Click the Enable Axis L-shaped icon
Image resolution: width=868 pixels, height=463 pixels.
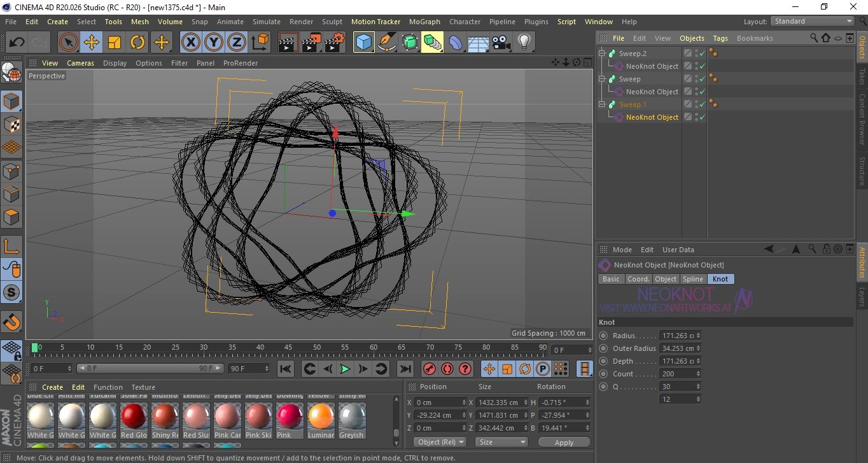[x=11, y=247]
